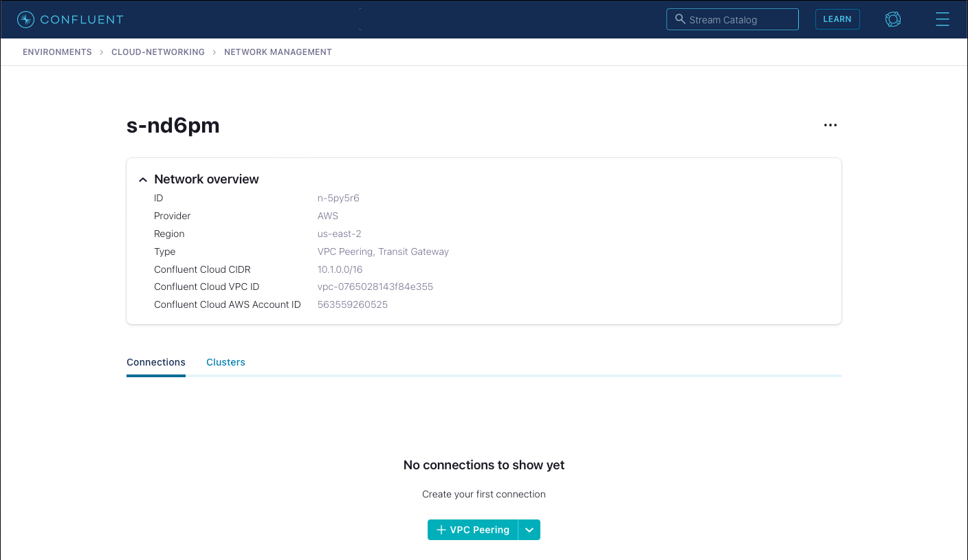The width and height of the screenshot is (968, 560).
Task: Click the provider value AWS
Action: [x=328, y=216]
